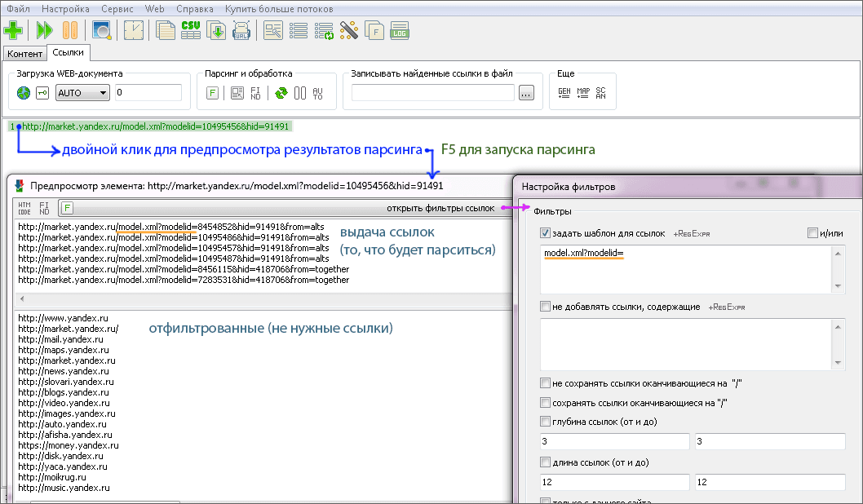The image size is (863, 504).
Task: Open the Справка menu
Action: coord(195,9)
